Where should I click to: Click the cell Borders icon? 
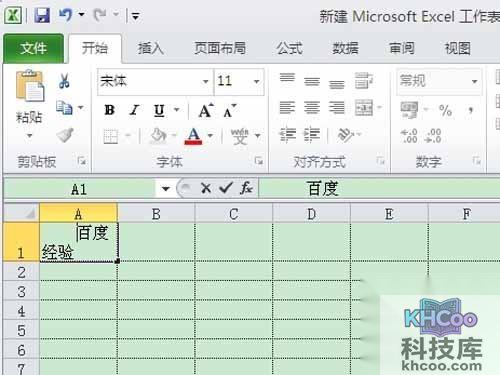coord(111,136)
